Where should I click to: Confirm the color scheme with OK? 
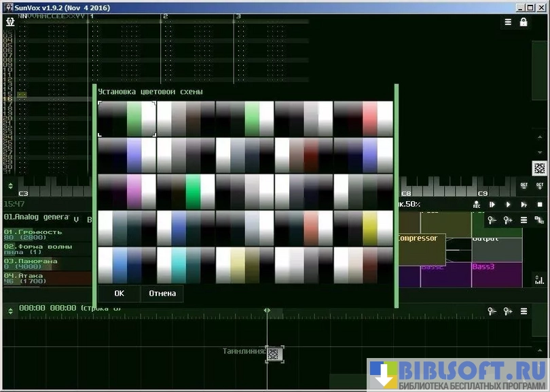(x=119, y=293)
